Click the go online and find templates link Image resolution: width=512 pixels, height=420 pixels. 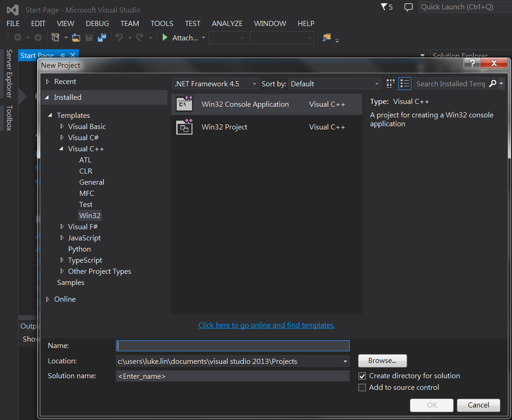[x=267, y=325]
